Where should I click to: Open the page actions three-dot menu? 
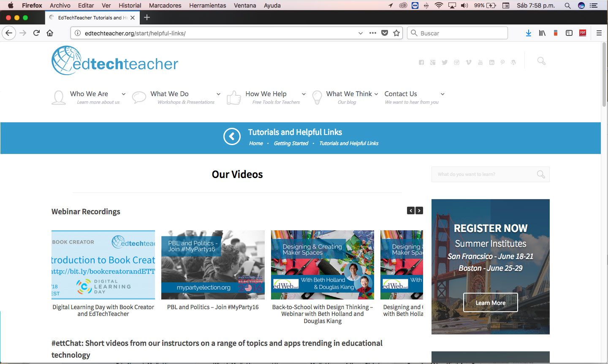(x=372, y=33)
